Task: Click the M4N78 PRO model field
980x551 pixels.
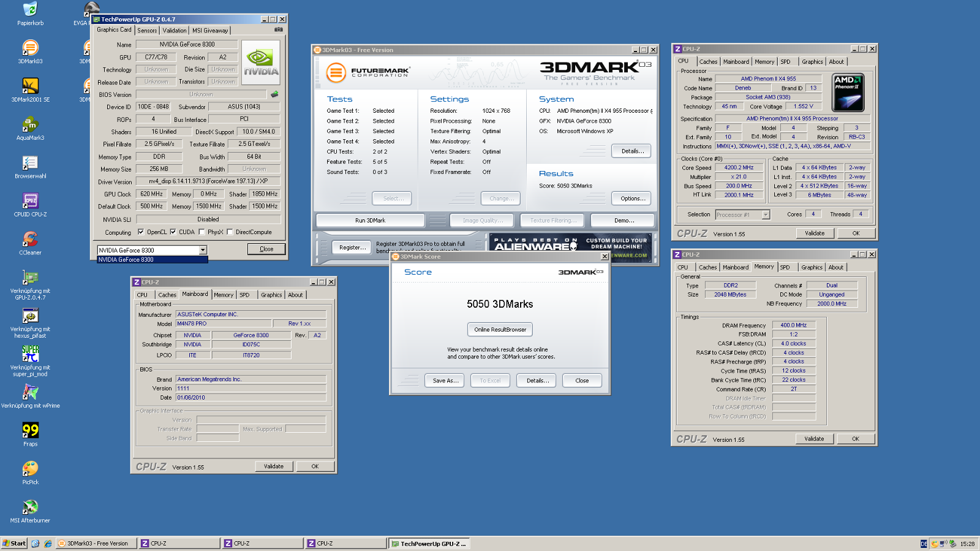Action: point(224,324)
